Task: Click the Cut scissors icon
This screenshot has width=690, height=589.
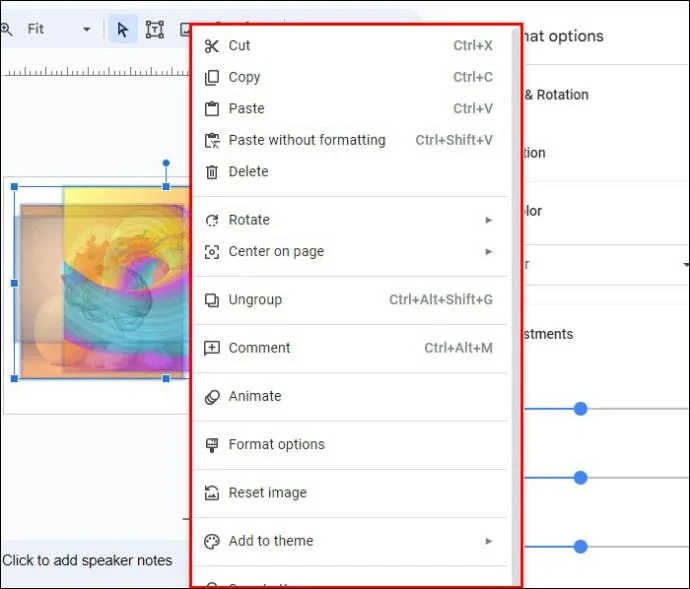Action: point(212,46)
